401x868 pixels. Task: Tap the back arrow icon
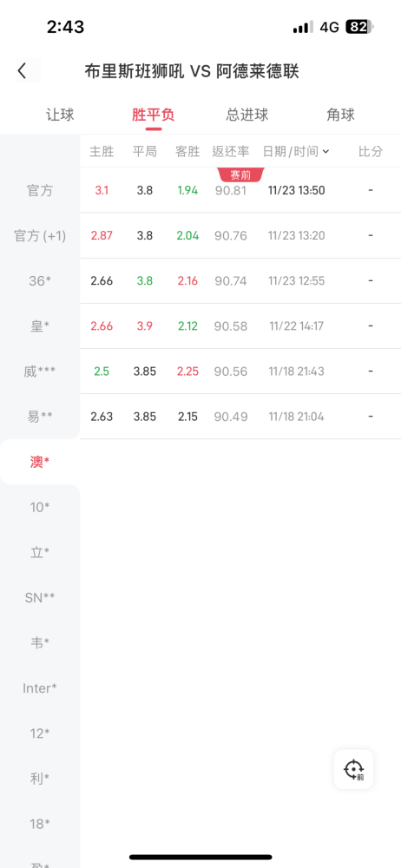point(23,71)
